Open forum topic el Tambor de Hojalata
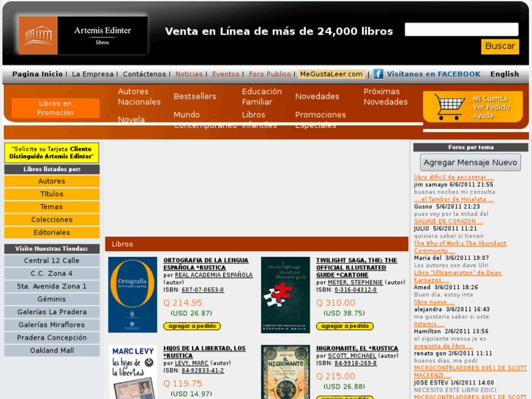The image size is (532, 399). 454,199
